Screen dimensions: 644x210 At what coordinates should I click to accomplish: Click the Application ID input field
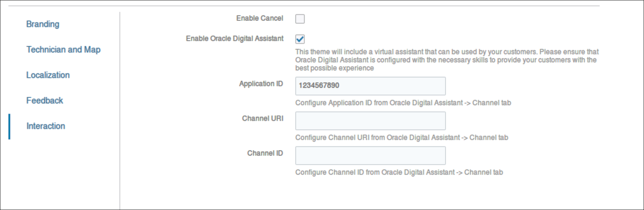coord(370,86)
